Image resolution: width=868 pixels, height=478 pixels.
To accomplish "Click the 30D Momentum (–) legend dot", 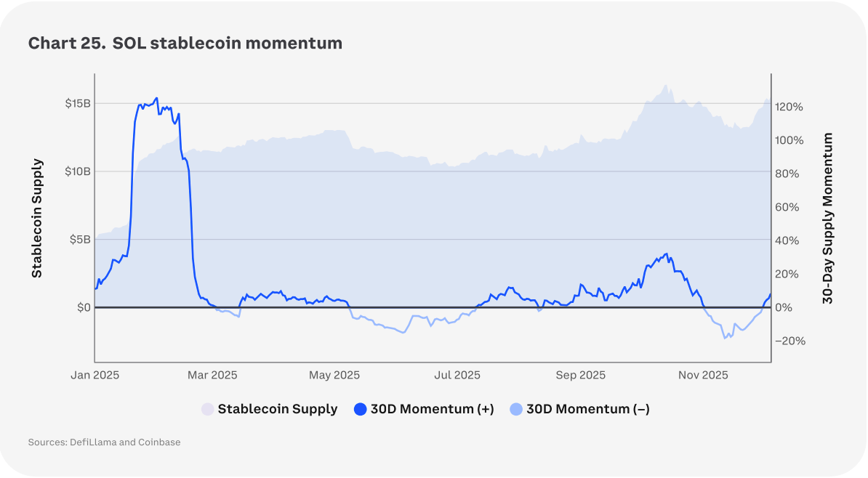I will pos(515,410).
